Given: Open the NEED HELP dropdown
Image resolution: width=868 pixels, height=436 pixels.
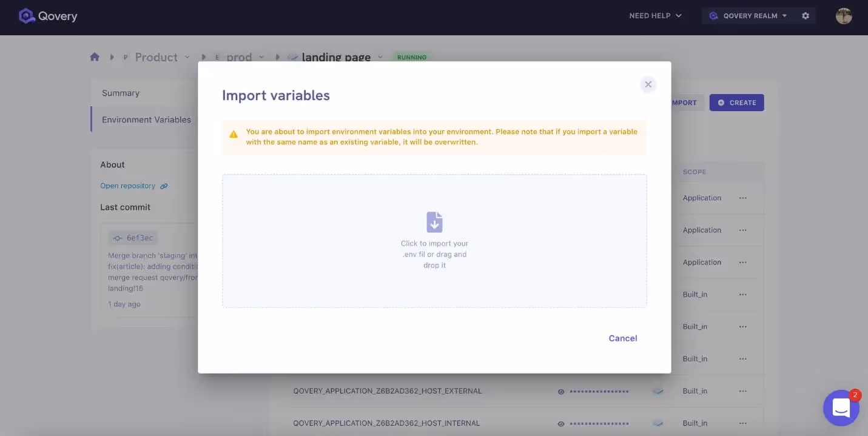Looking at the screenshot, I should [654, 16].
